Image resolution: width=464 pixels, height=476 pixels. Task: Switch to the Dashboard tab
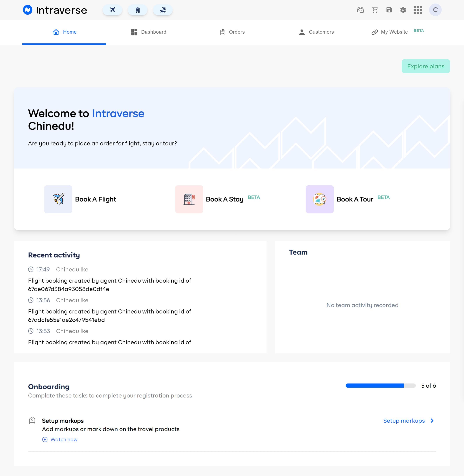(148, 32)
